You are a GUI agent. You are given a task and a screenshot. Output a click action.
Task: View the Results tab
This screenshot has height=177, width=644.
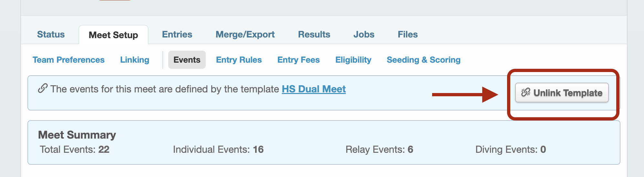click(x=314, y=35)
